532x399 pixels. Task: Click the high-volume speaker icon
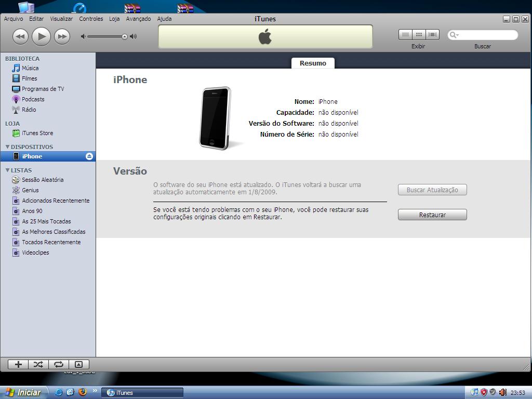tap(134, 36)
